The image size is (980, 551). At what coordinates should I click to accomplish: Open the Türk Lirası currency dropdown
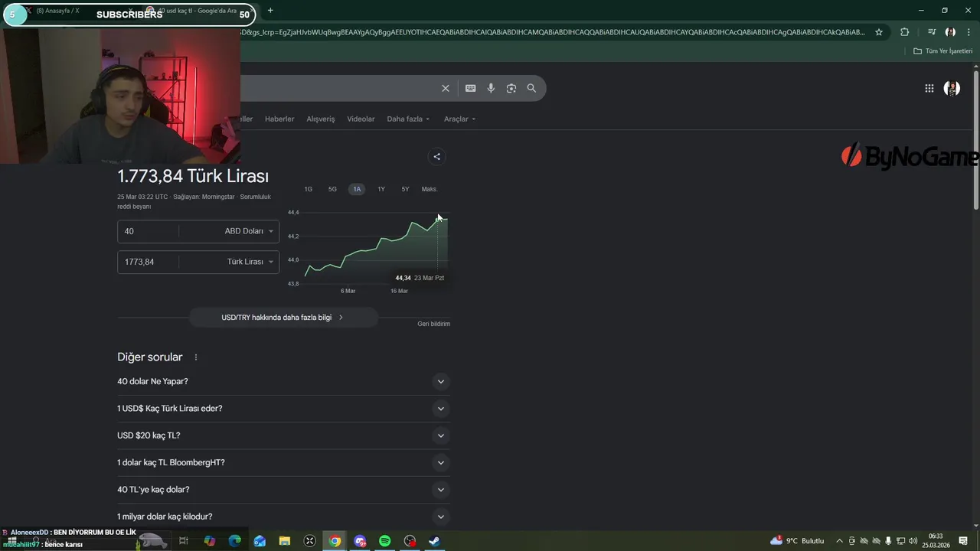tap(250, 262)
